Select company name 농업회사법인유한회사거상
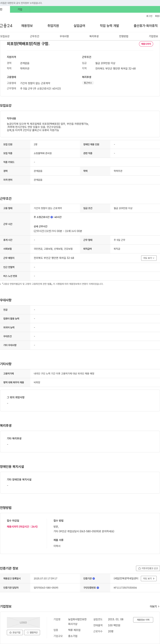The width and height of the screenshot is (160, 644). coord(77,622)
